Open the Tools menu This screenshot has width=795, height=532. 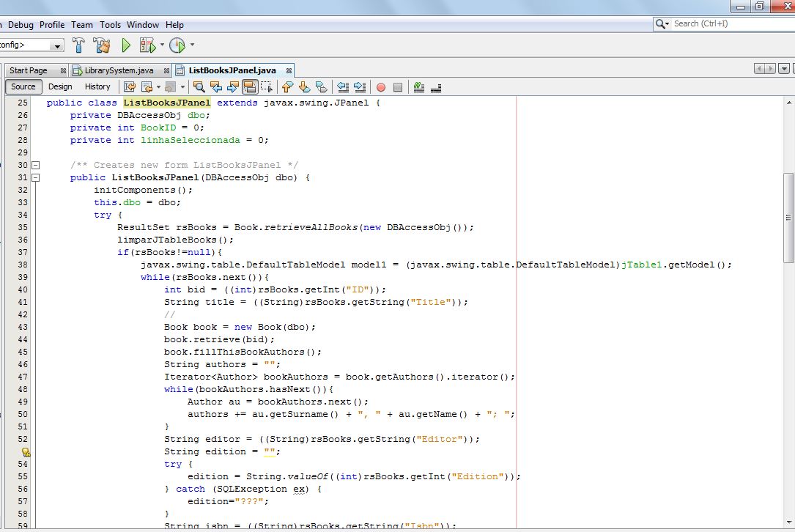pyautogui.click(x=110, y=24)
